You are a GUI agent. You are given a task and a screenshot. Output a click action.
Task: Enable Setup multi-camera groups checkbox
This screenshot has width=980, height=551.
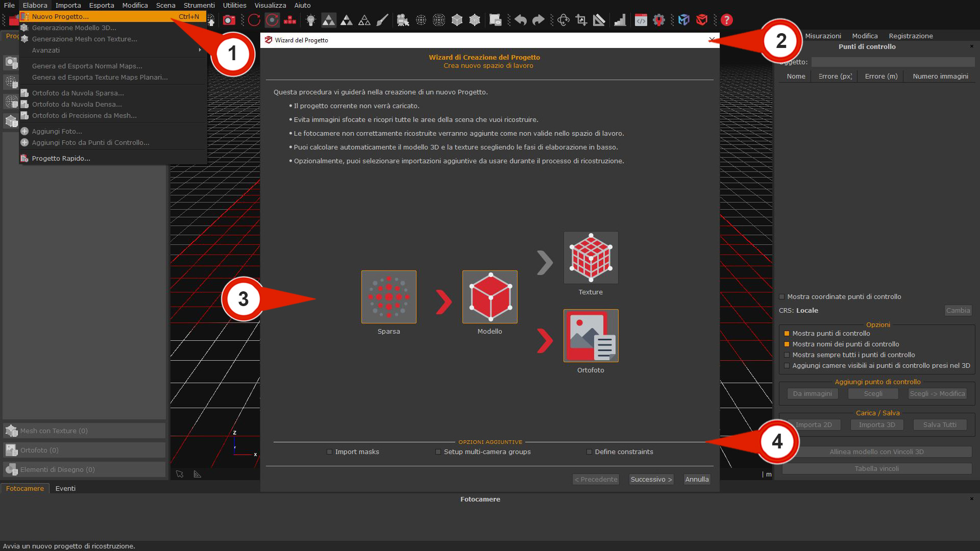click(x=438, y=452)
